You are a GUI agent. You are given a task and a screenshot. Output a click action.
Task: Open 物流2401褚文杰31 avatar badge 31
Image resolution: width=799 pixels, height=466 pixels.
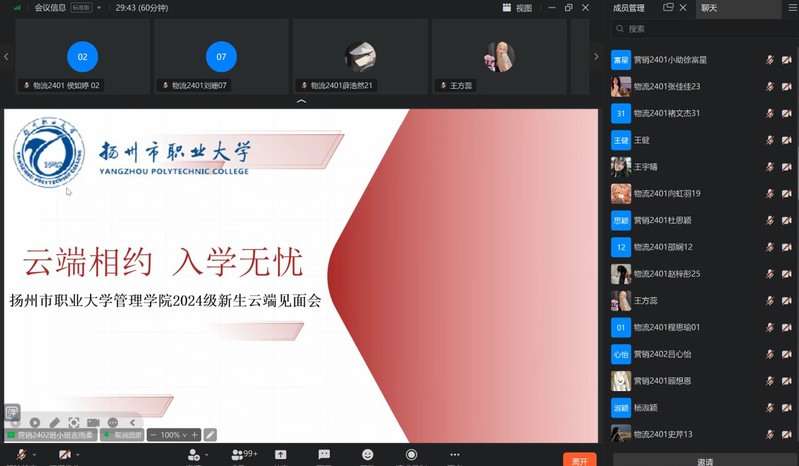point(621,114)
